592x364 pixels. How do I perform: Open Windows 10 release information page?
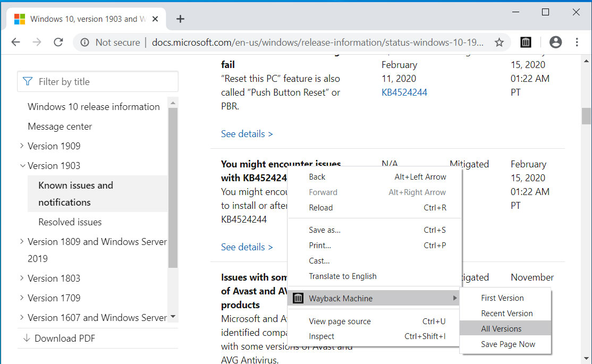(94, 107)
